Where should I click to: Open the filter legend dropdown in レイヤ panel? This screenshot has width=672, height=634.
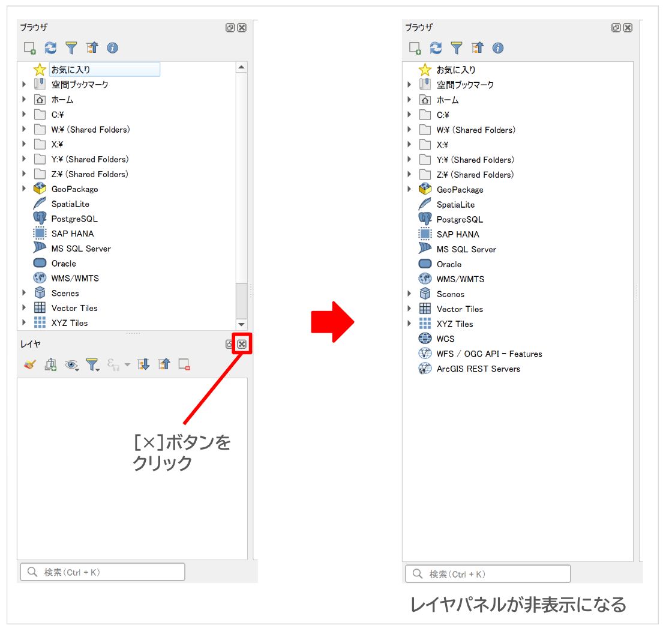[92, 364]
